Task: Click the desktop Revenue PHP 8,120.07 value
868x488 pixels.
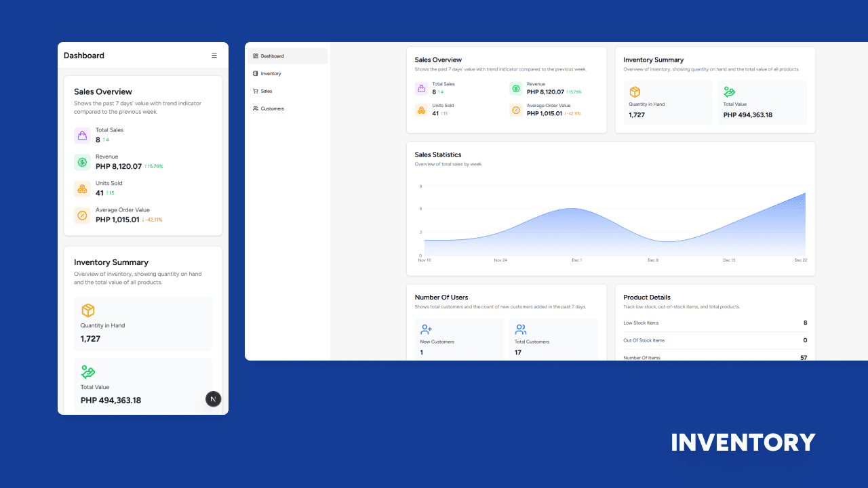Action: [x=545, y=91]
